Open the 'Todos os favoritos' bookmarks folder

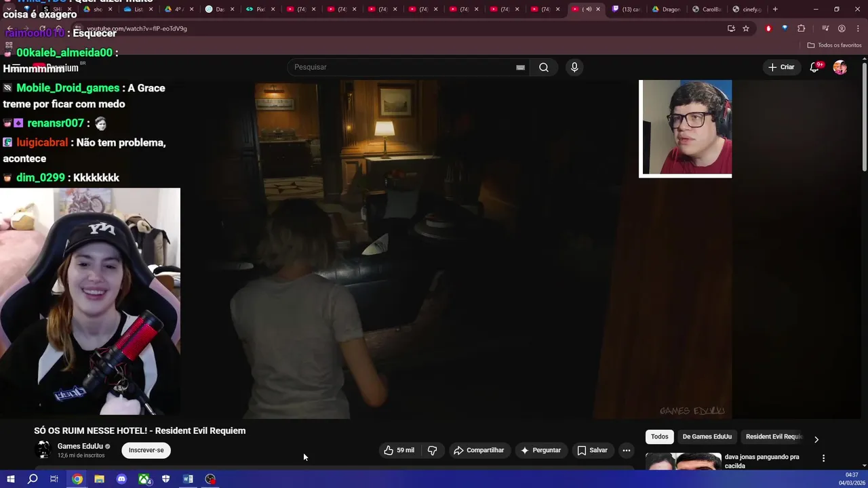click(834, 45)
